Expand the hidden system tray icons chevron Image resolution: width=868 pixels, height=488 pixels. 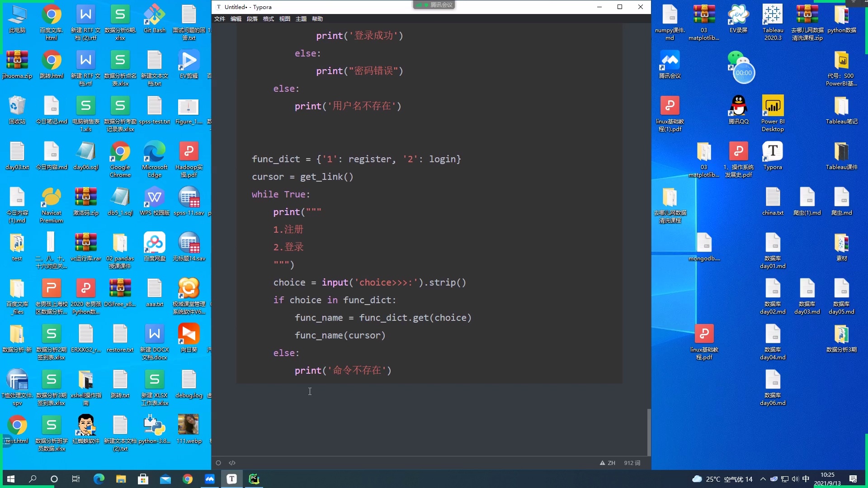pyautogui.click(x=763, y=479)
